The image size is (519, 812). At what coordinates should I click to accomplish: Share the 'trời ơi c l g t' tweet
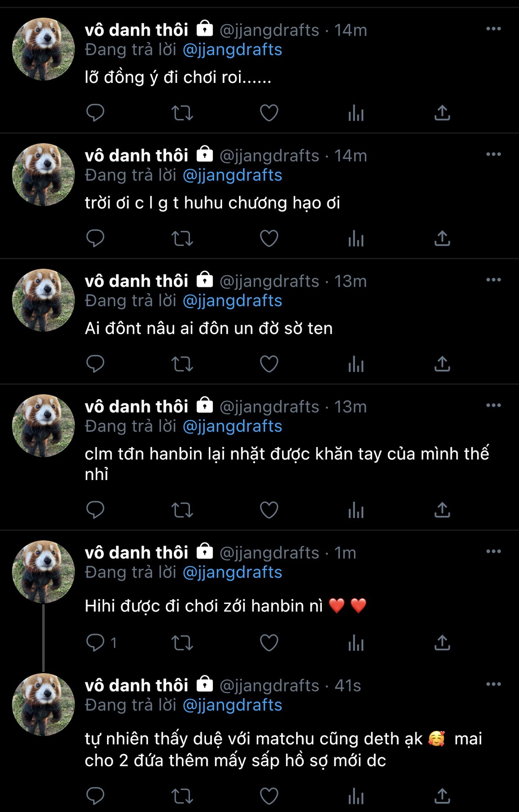[442, 239]
